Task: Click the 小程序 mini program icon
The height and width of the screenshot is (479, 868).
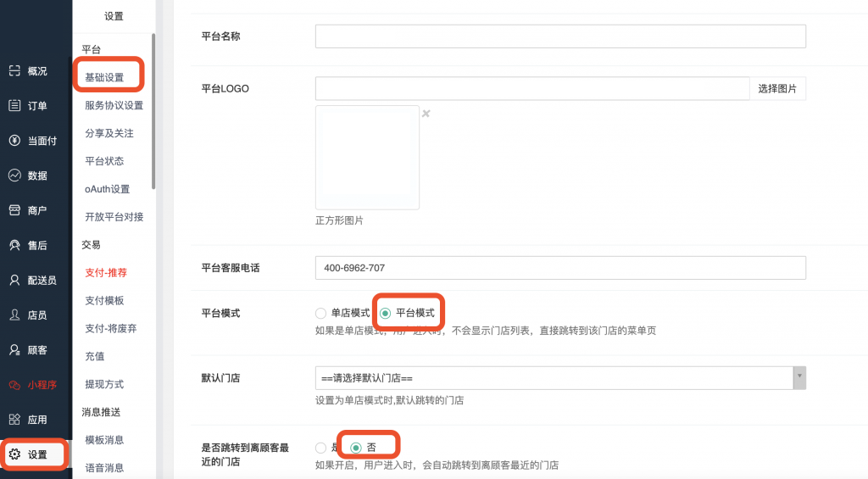Action: (14, 385)
